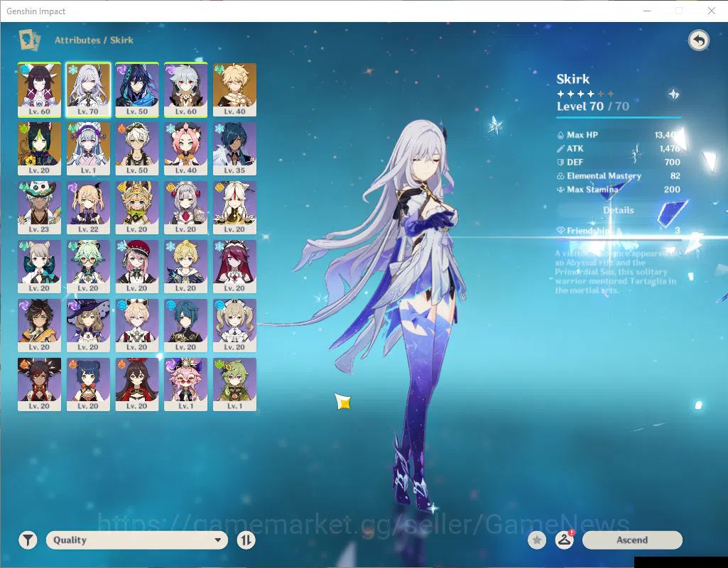This screenshot has width=728, height=568.
Task: Select Lynette's Lv. 20 portrait
Action: click(40, 266)
